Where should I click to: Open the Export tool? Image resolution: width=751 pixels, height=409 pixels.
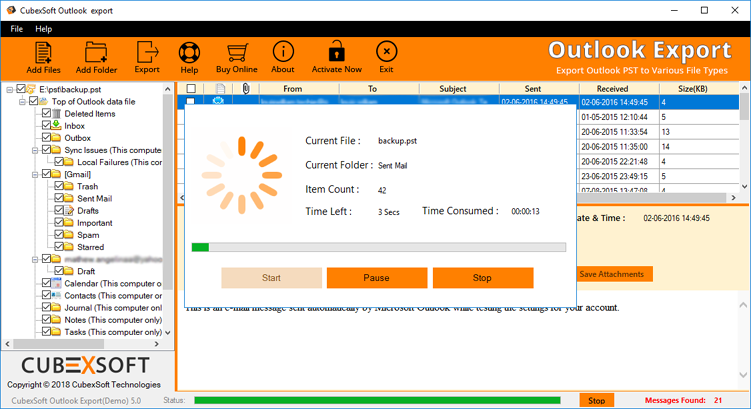[x=147, y=57]
